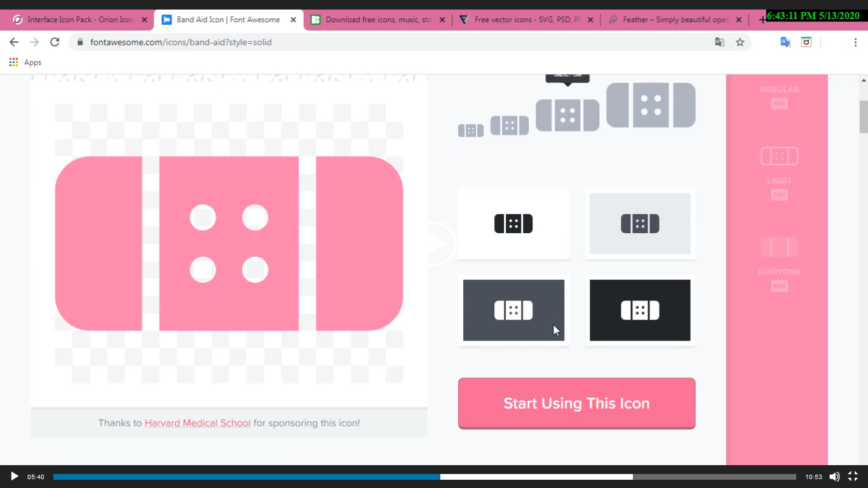Open the Chrome three-dot menu
868x488 pixels.
click(x=855, y=42)
